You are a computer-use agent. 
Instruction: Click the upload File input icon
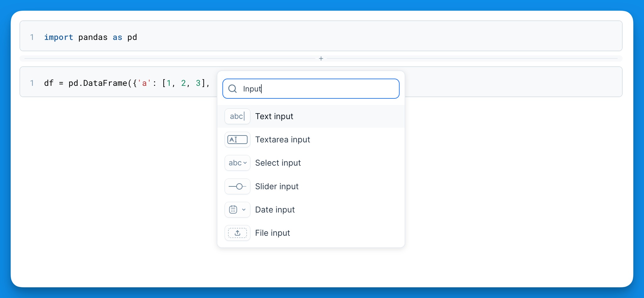coord(237,233)
